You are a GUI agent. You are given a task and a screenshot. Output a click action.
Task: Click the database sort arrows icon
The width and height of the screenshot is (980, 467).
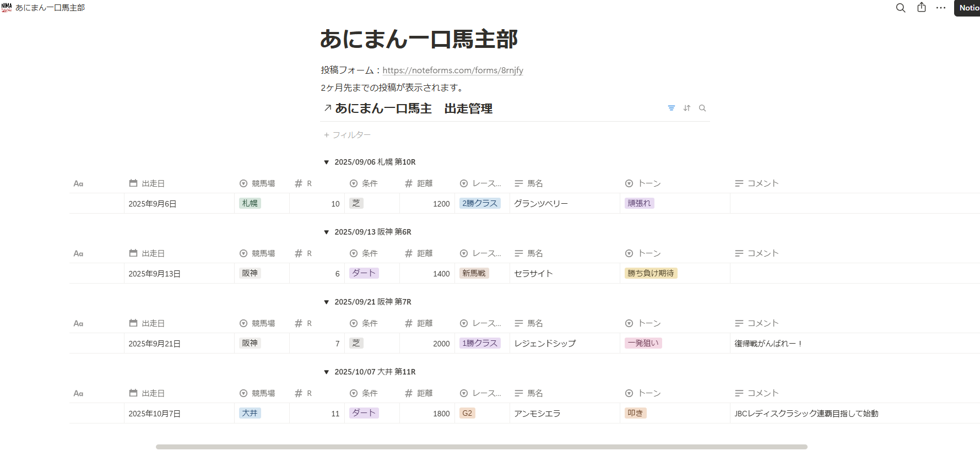[x=687, y=108]
